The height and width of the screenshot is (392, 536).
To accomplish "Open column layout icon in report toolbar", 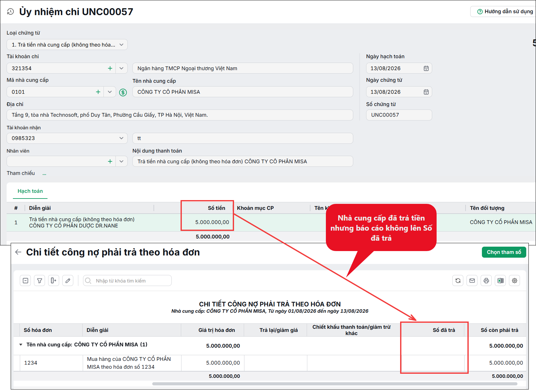I will pyautogui.click(x=53, y=281).
